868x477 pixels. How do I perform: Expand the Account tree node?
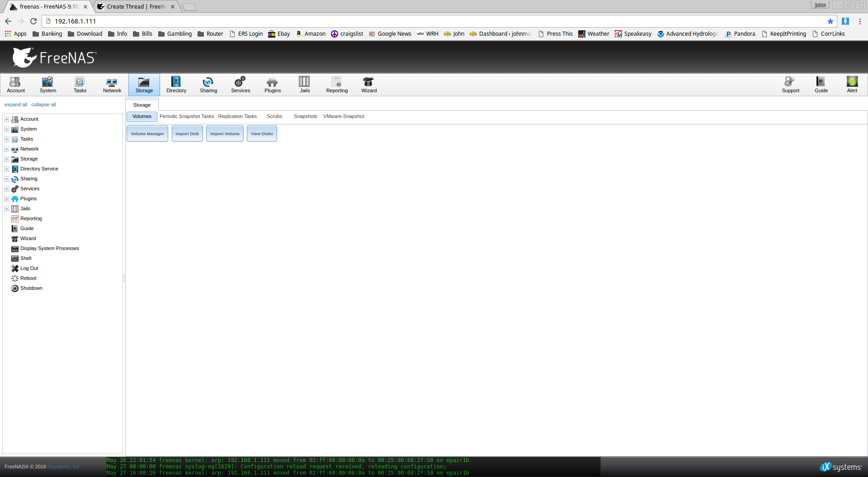[x=6, y=119]
